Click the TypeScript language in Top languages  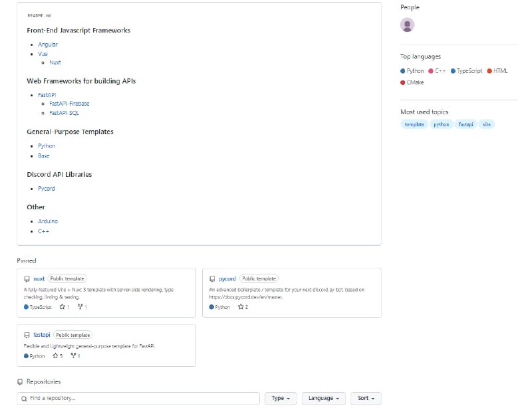[x=467, y=71]
